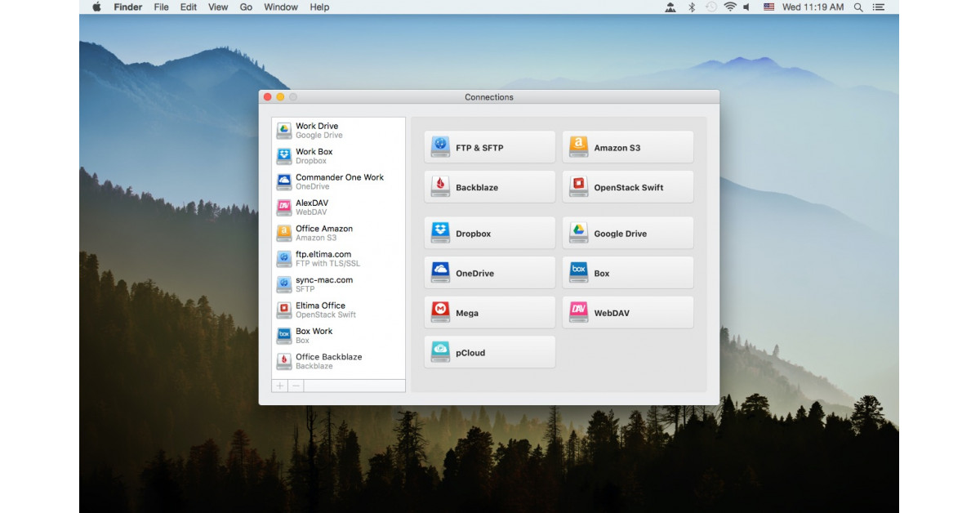Screen dimensions: 980x513
Task: Click the Google Drive connection button
Action: coord(628,233)
